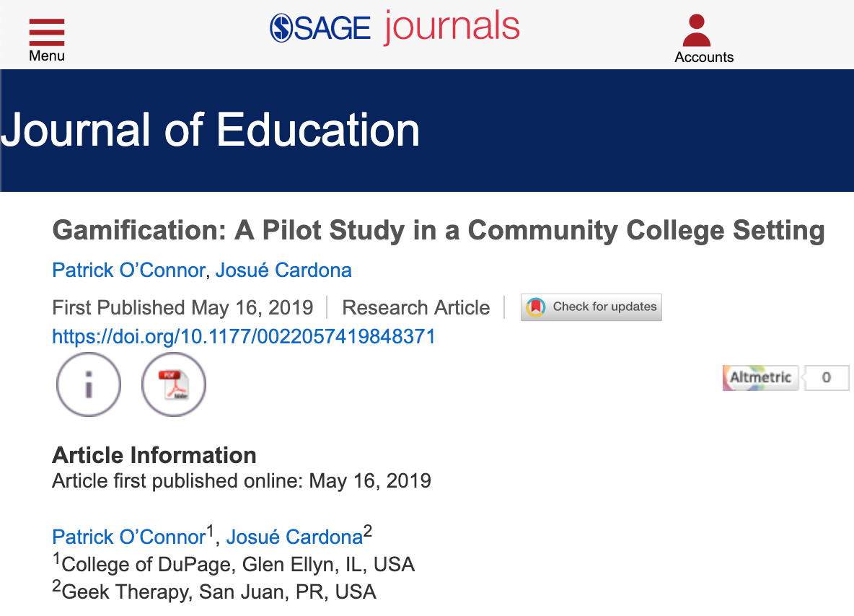Click the Check for updates button
Viewport: 854px width, 616px height.
(591, 307)
